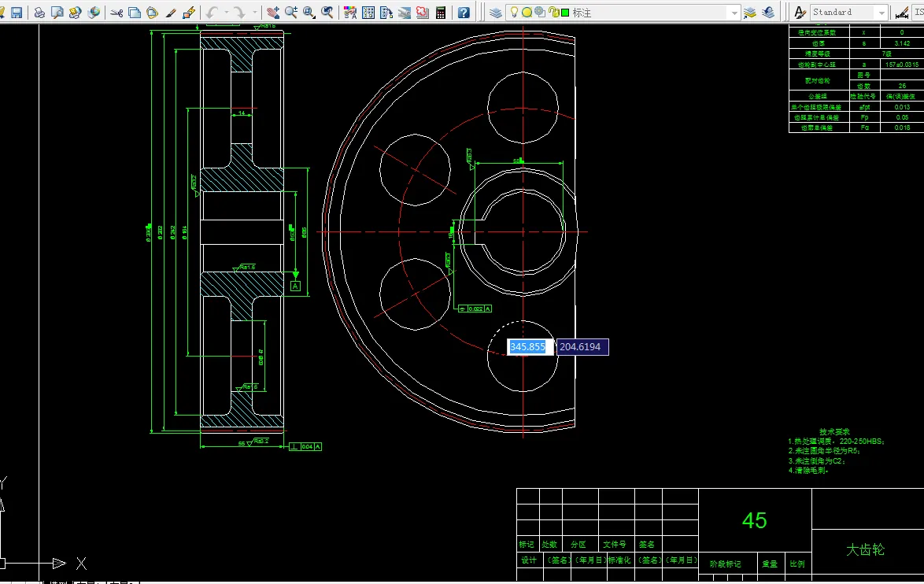The width and height of the screenshot is (924, 584).
Task: Open the Tool Palettes window
Action: point(386,13)
